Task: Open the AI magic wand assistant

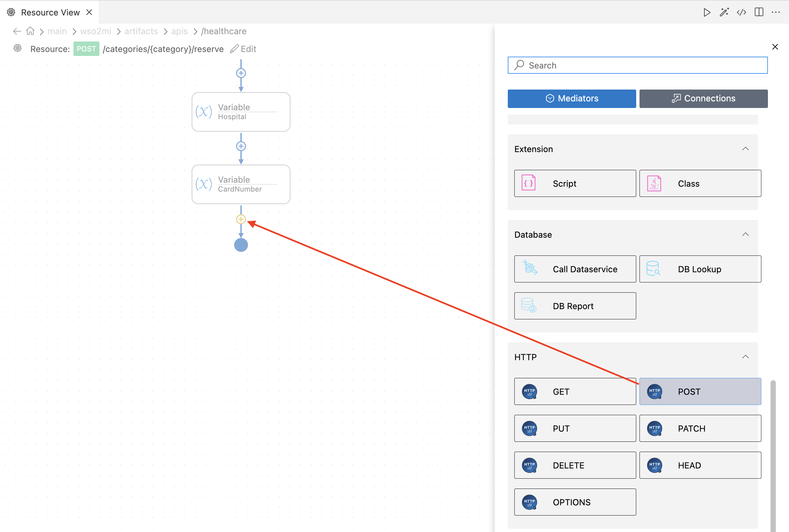Action: click(724, 12)
